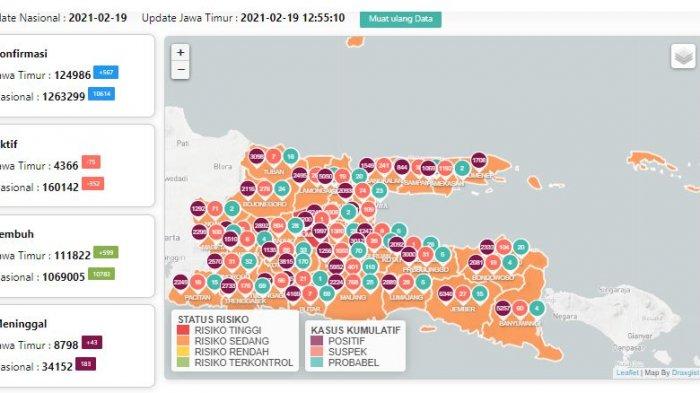Click the national confirmed count 1263299

click(63, 97)
